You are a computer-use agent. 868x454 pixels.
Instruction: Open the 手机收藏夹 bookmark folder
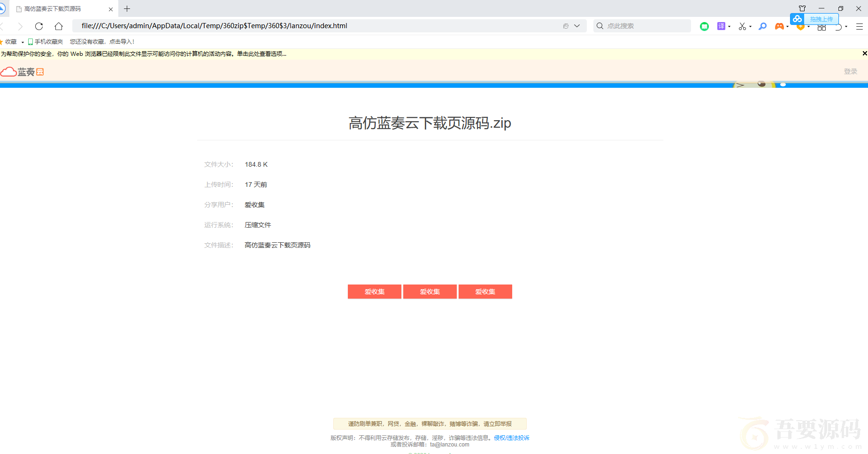[46, 42]
